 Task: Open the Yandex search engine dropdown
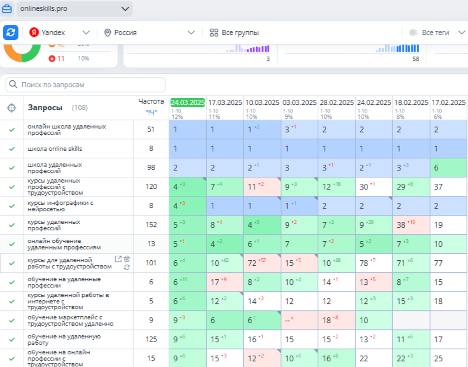[86, 32]
